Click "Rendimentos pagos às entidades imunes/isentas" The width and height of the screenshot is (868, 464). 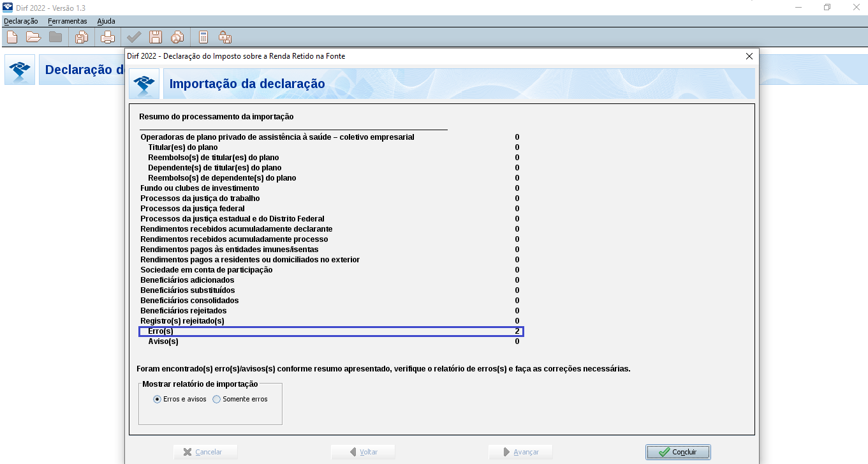click(x=230, y=250)
